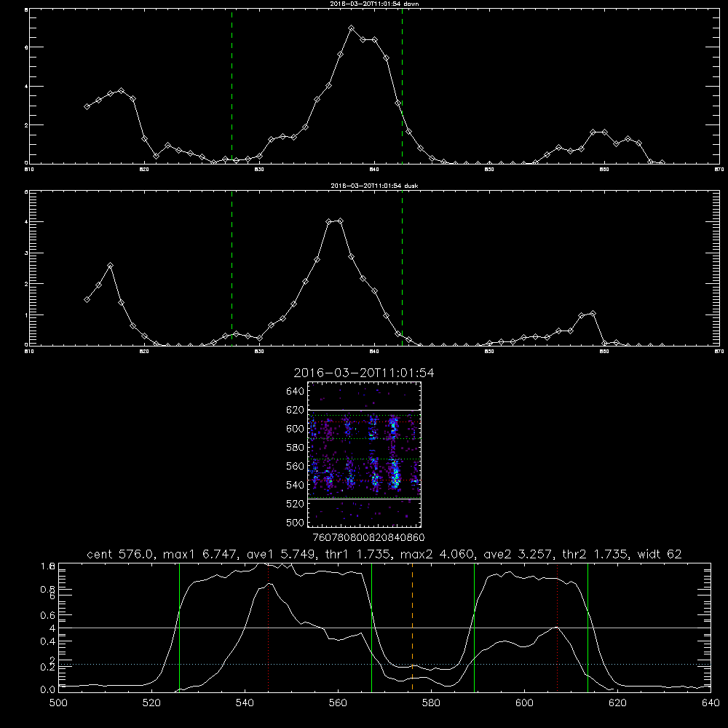Screen dimensions: 728x728
Task: Click the first diamond data point of the dusk curve
Action: click(87, 299)
